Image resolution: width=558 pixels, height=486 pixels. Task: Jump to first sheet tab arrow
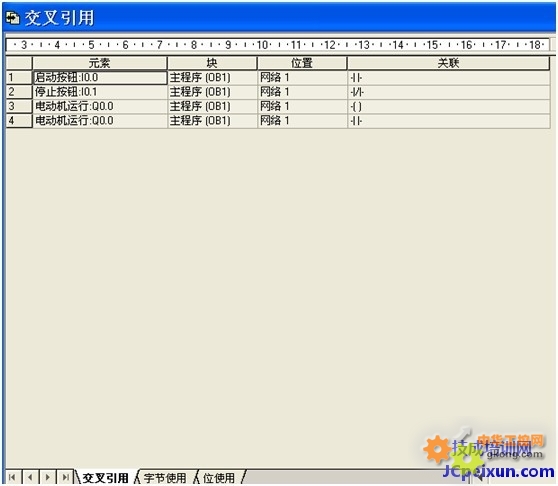click(13, 477)
